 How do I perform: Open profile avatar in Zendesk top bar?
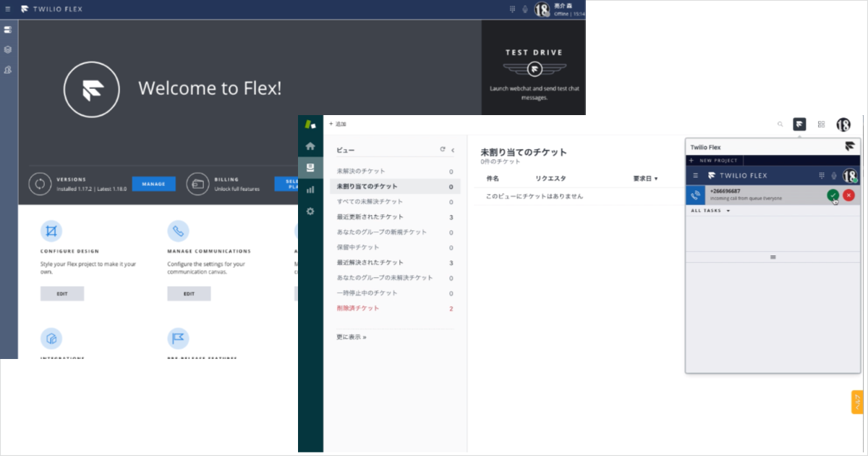pos(843,124)
